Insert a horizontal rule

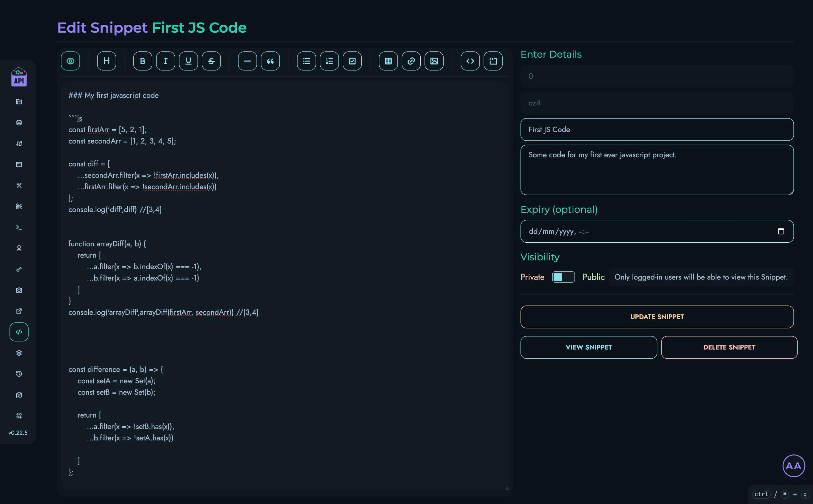(x=247, y=61)
